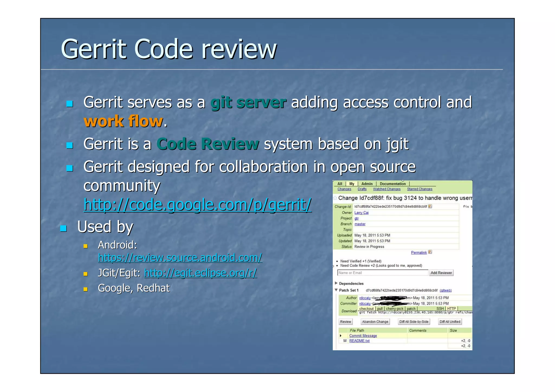This screenshot has height=392, width=555.
Task: Select the patch download option
Action: click(x=411, y=309)
